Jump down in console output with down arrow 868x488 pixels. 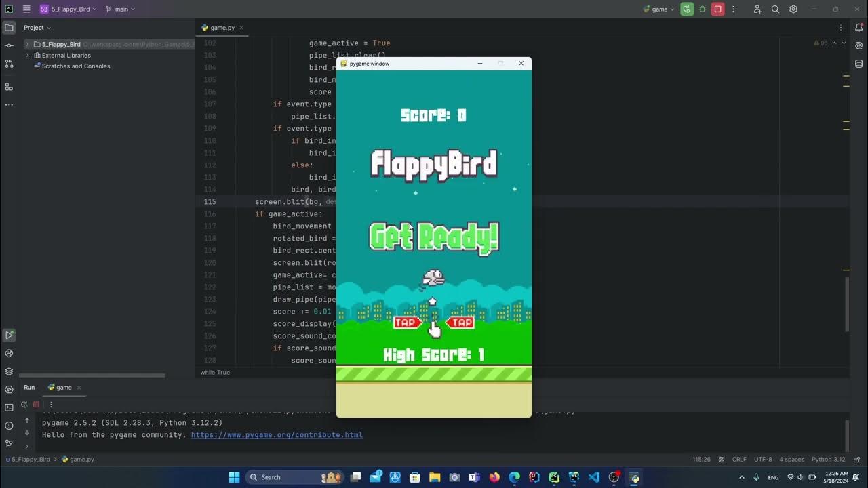(x=27, y=432)
